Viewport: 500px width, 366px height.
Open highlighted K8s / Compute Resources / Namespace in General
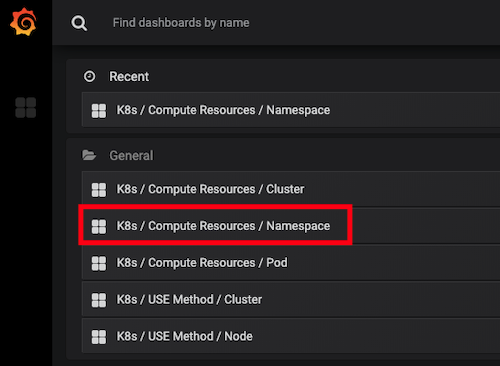(x=291, y=226)
